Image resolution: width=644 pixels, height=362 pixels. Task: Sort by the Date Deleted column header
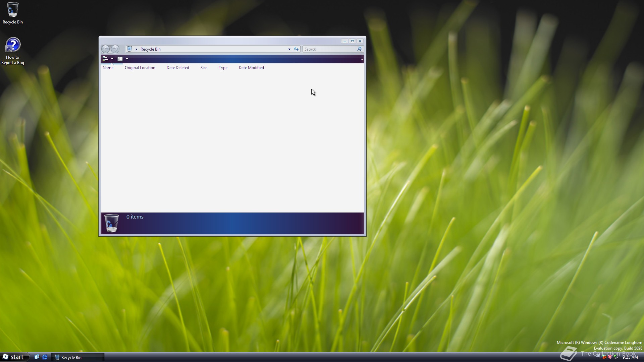(178, 68)
